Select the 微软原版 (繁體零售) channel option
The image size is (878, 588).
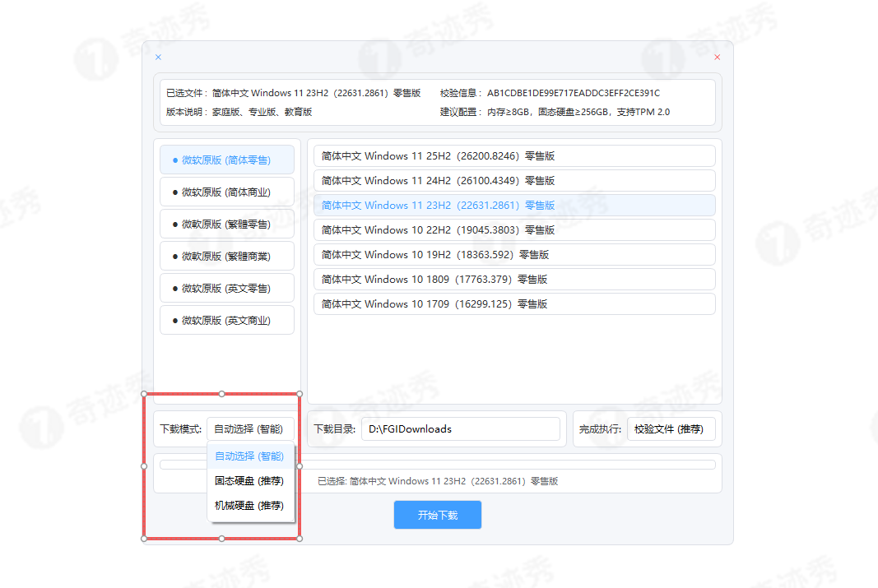coord(226,223)
